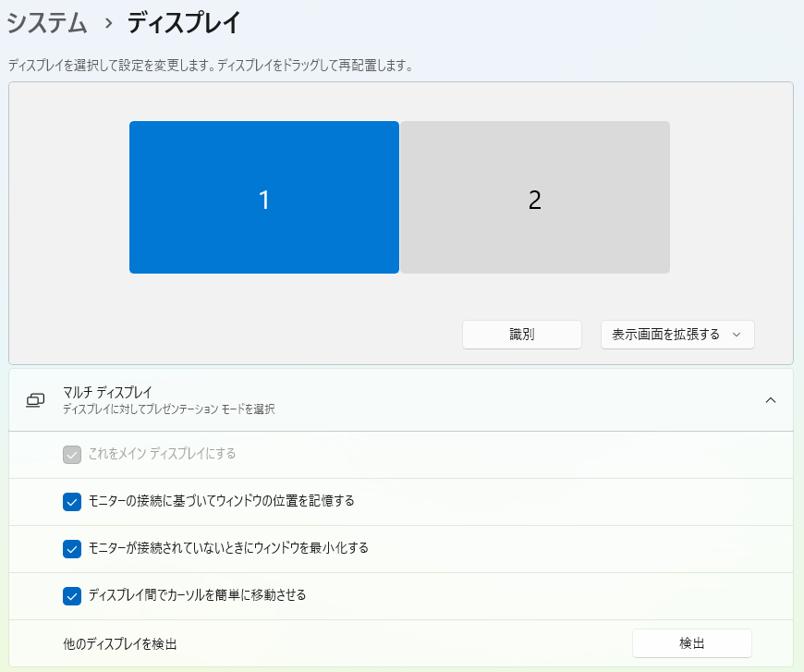Toggle これをメイン ディスプレイにする checkbox
Viewport: 804px width, 672px height.
point(72,455)
